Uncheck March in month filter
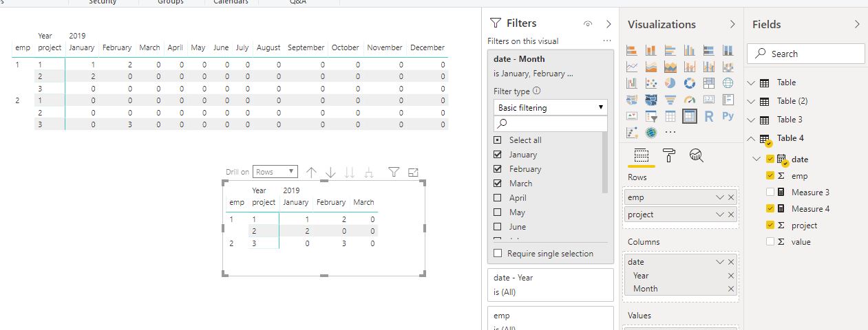Viewport: 868px width, 330px height. (x=498, y=184)
